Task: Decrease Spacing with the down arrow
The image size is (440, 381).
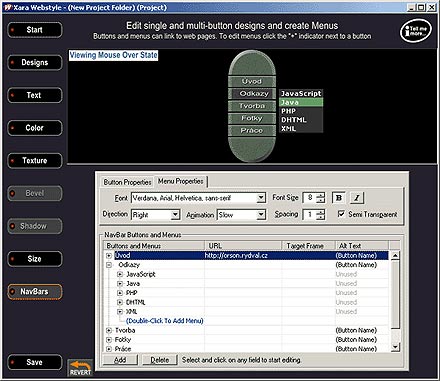Action: point(320,217)
